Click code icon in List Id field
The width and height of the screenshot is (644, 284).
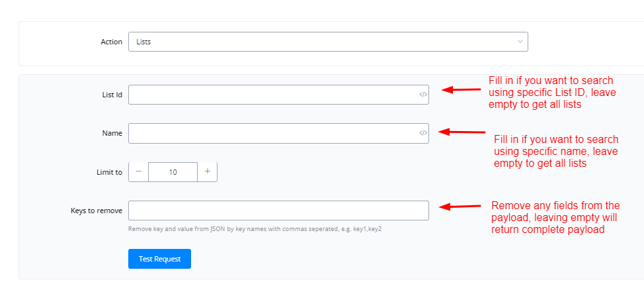pos(423,95)
